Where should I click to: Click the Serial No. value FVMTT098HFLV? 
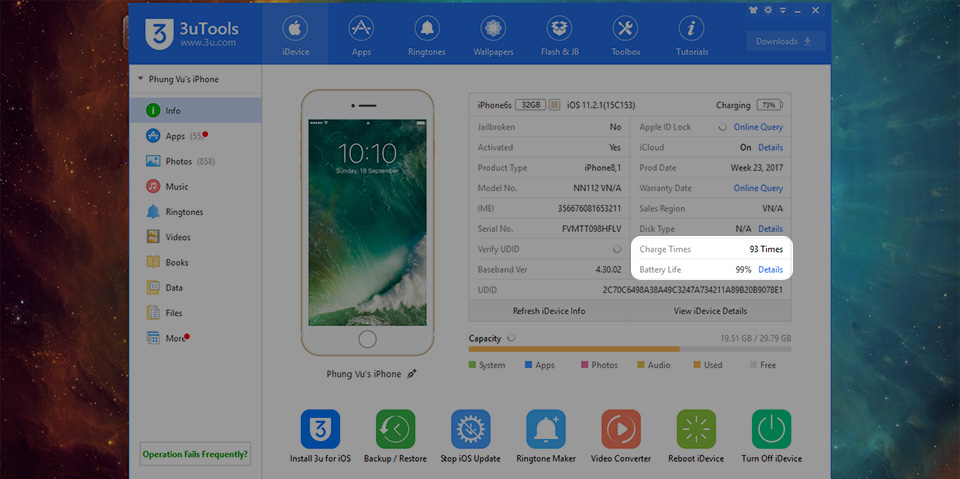coord(591,228)
